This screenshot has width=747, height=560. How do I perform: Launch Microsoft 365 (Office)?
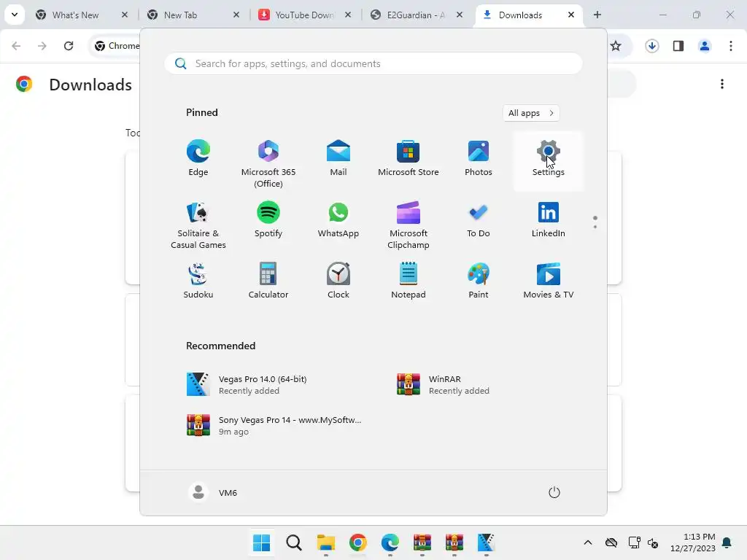(x=268, y=163)
